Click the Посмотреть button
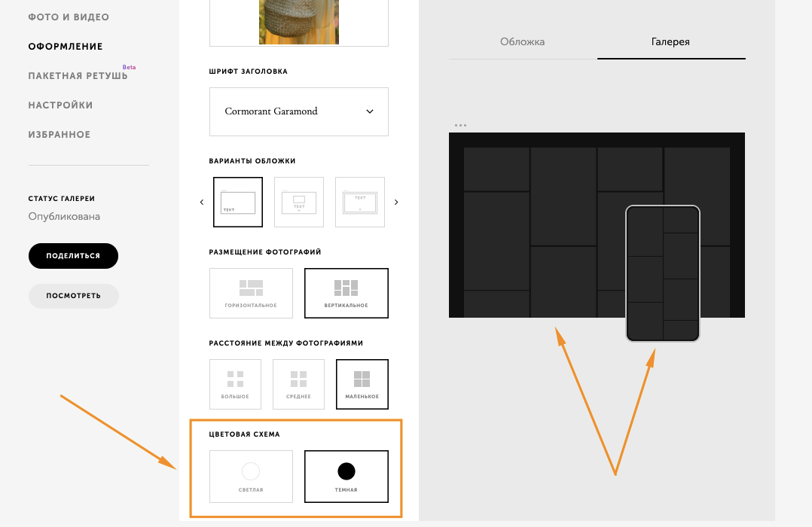This screenshot has width=812, height=527. (x=73, y=296)
